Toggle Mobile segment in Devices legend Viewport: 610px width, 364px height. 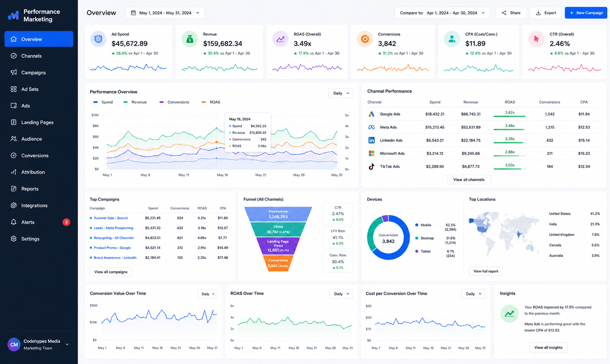[x=423, y=225]
